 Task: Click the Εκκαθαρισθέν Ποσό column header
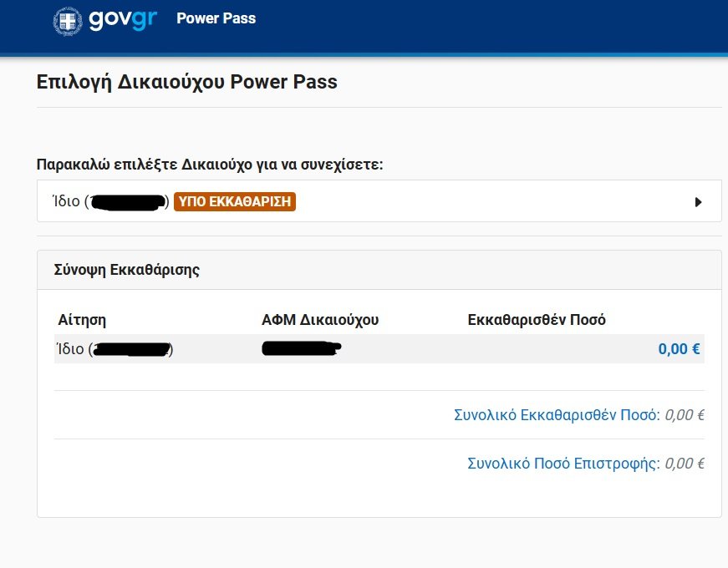tap(537, 320)
